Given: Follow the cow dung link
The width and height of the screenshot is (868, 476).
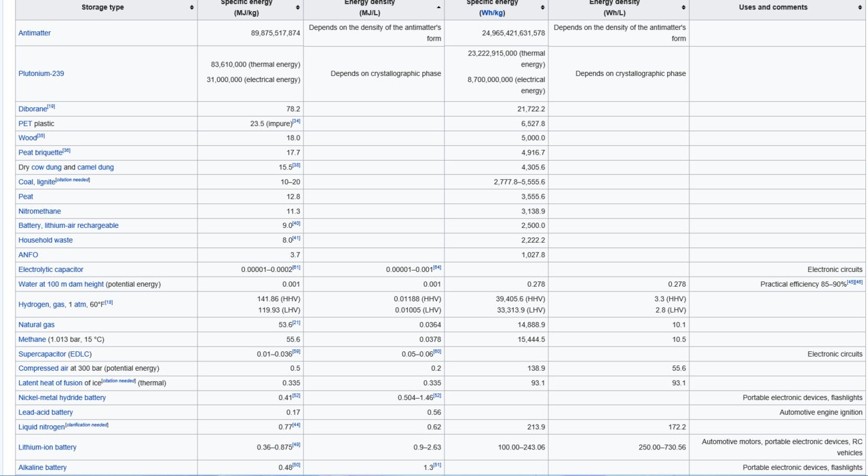Looking at the screenshot, I should click(46, 167).
